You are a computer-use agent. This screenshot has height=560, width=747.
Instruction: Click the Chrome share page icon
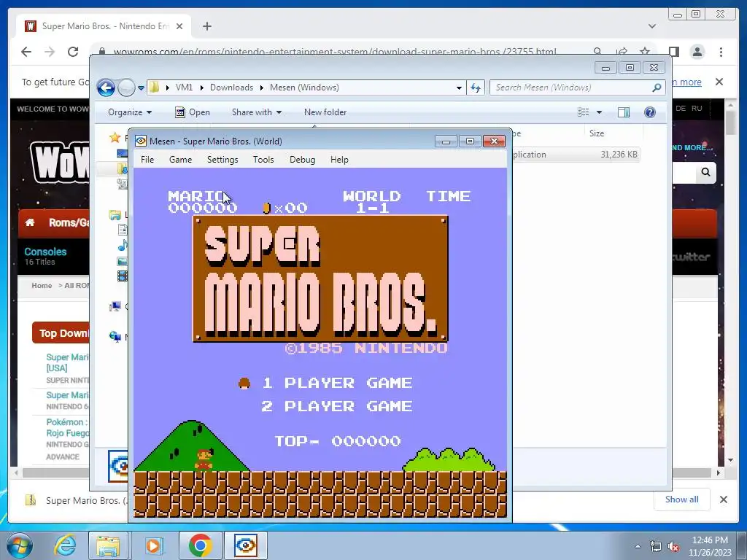(x=622, y=51)
